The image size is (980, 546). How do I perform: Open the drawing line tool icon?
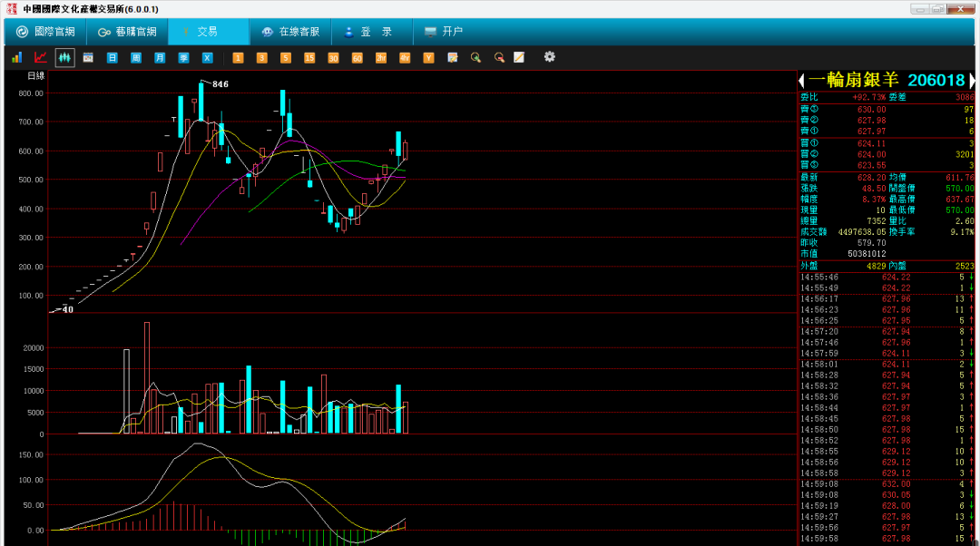pos(519,57)
